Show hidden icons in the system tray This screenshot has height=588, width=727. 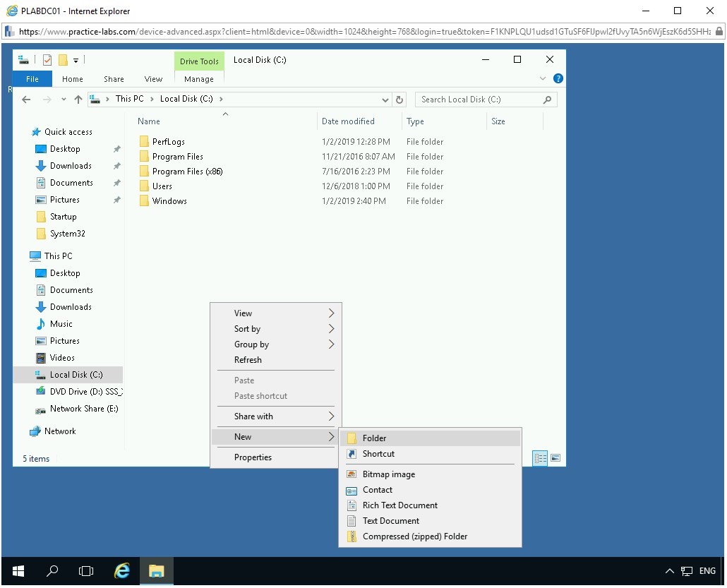(x=669, y=571)
